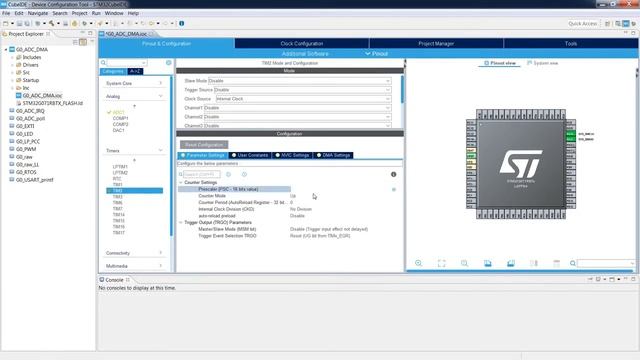The width and height of the screenshot is (640, 360).
Task: Open the File menu
Action: click(6, 13)
